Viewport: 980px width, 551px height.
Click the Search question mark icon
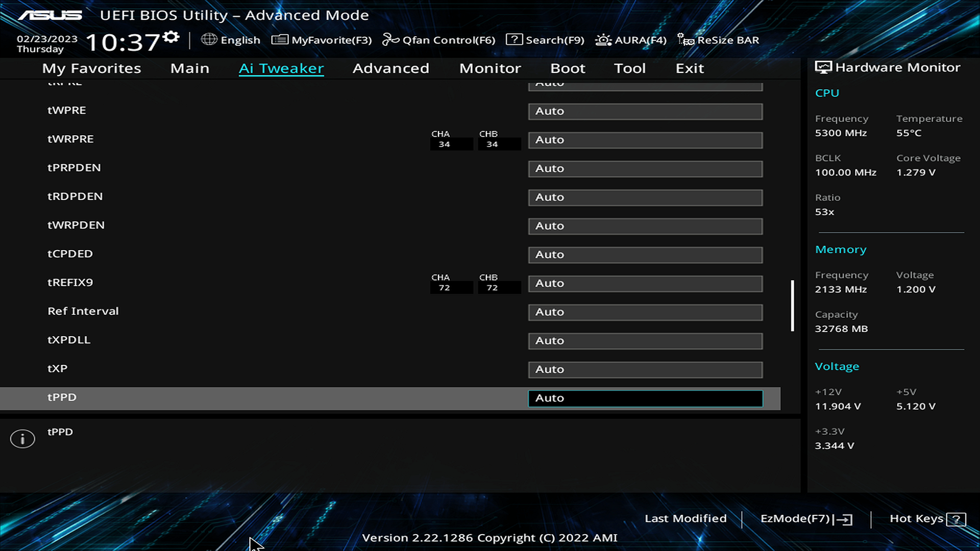514,39
